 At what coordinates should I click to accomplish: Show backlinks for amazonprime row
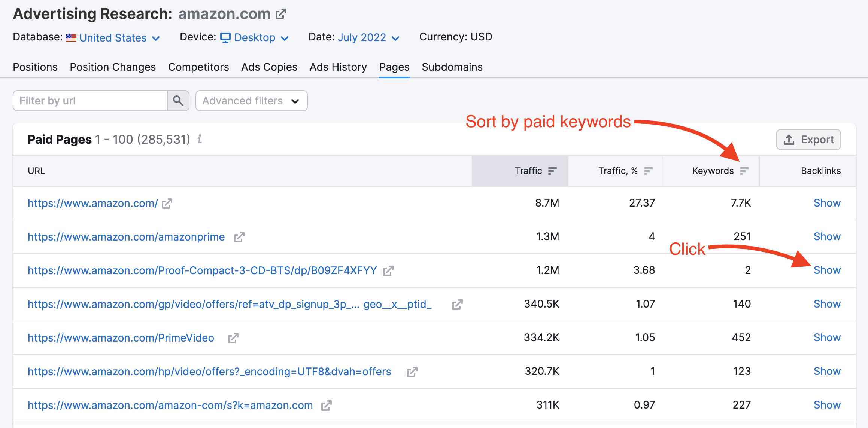[x=827, y=236]
